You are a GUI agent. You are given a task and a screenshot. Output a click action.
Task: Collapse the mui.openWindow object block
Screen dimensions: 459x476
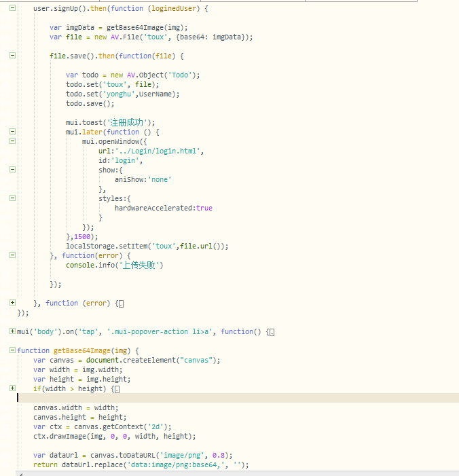pyautogui.click(x=12, y=141)
